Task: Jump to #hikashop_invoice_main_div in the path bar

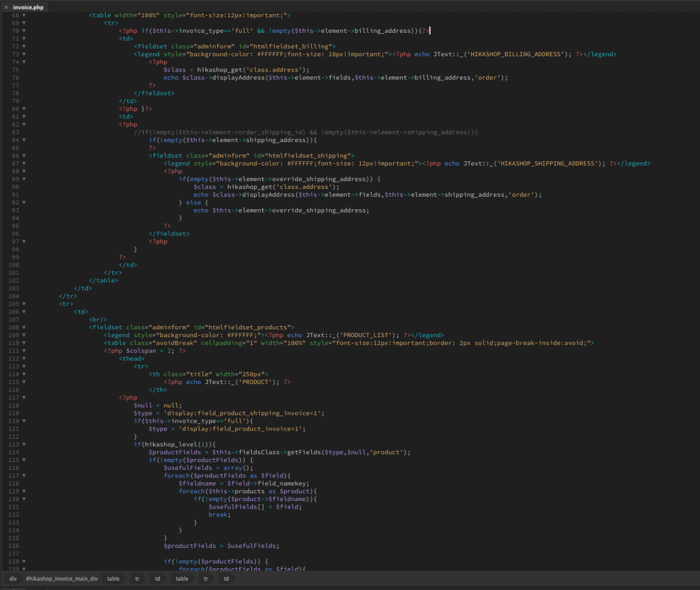Action: pyautogui.click(x=62, y=579)
